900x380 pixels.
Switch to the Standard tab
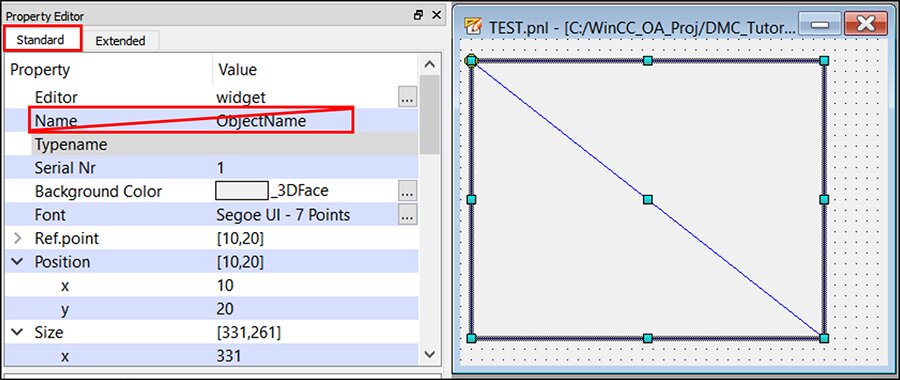coord(40,40)
